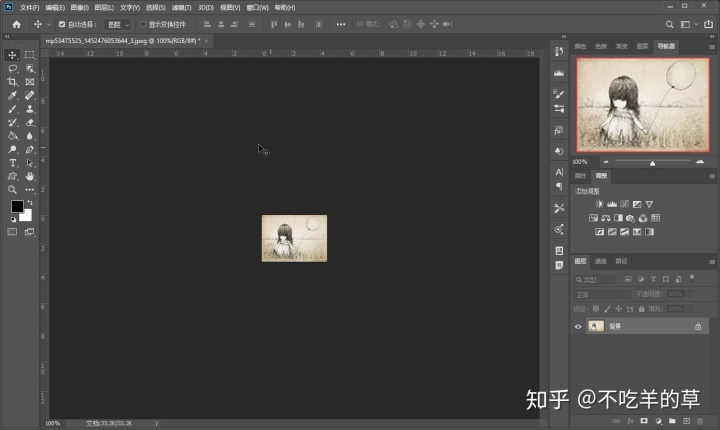Open the Home screen icon

coord(17,24)
